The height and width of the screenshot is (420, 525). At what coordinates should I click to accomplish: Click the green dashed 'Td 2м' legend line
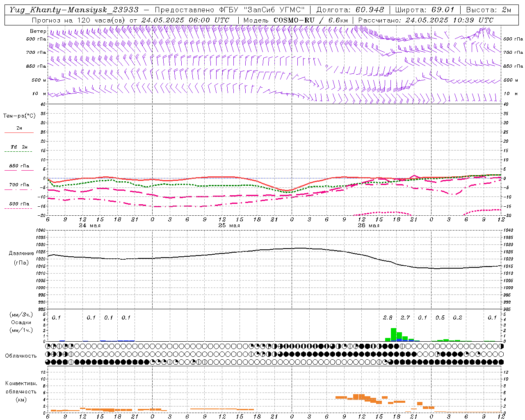[18, 151]
